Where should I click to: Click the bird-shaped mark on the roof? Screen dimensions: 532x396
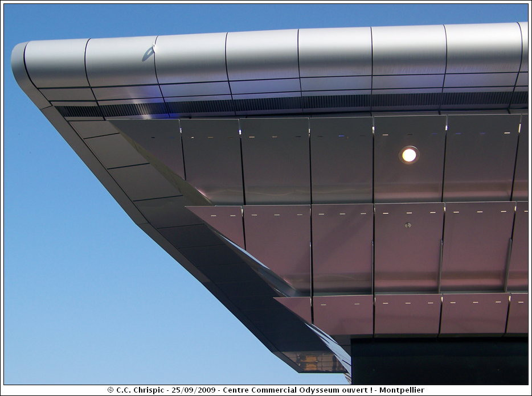click(x=150, y=52)
